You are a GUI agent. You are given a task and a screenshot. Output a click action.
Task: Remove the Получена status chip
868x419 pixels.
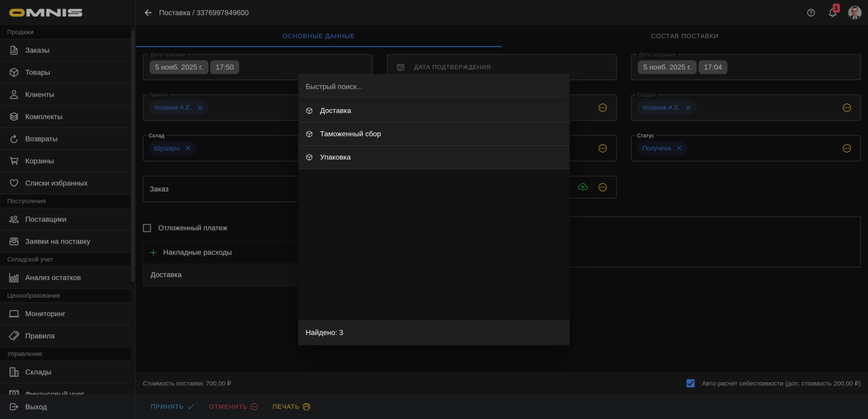[679, 148]
